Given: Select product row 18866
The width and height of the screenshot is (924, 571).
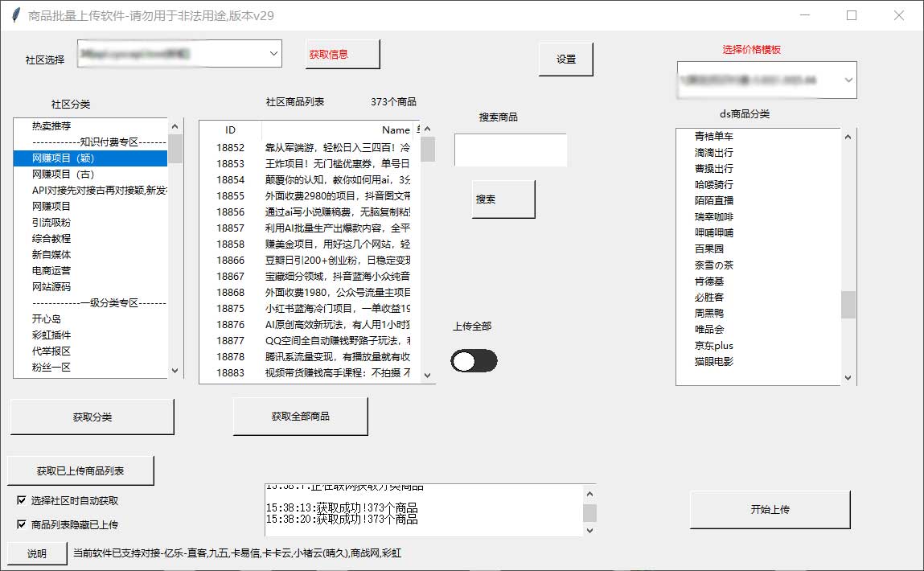Looking at the screenshot, I should 310,260.
